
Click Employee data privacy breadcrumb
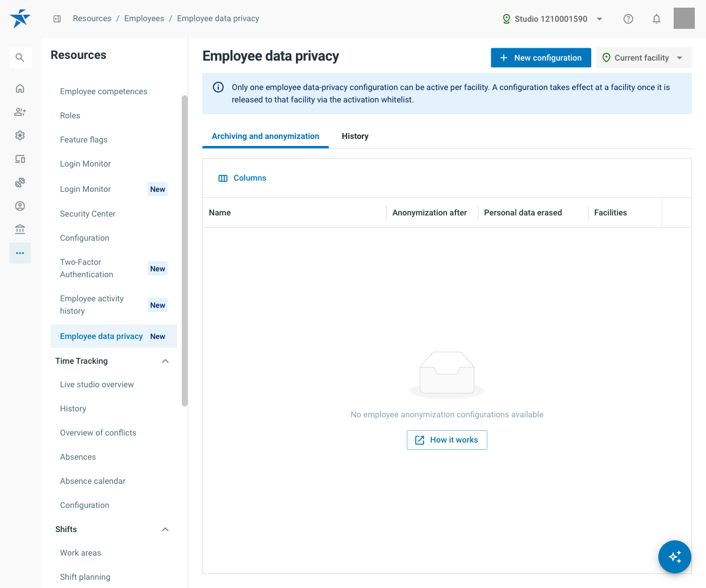pos(218,18)
